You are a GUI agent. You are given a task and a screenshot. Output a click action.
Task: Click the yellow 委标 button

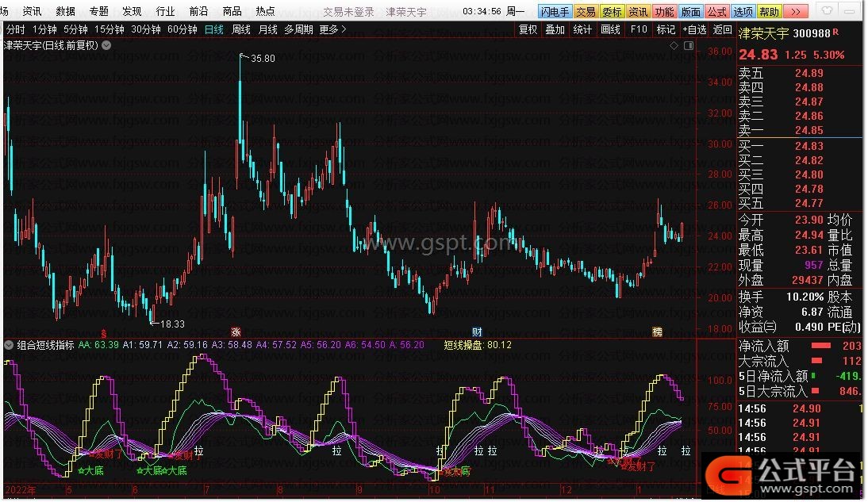click(x=612, y=12)
